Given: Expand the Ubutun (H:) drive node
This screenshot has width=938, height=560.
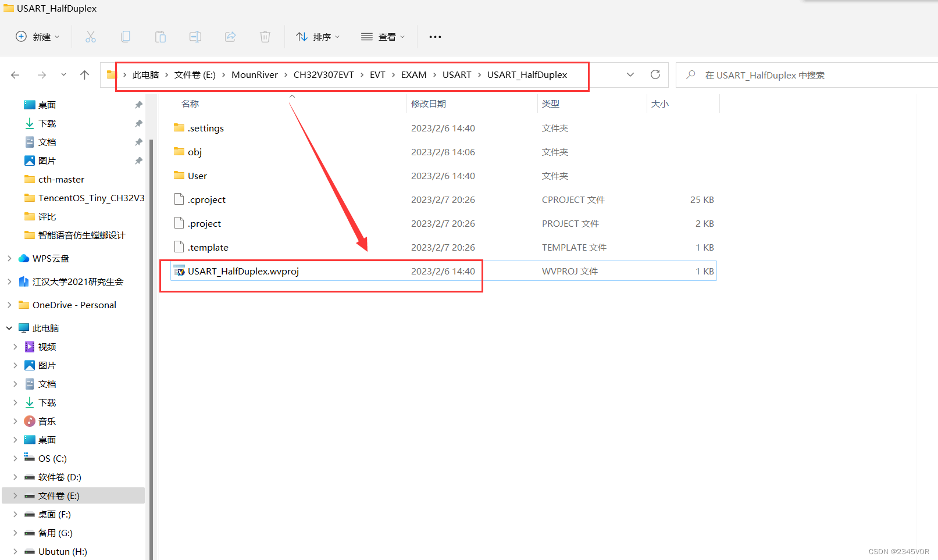Looking at the screenshot, I should [x=15, y=551].
